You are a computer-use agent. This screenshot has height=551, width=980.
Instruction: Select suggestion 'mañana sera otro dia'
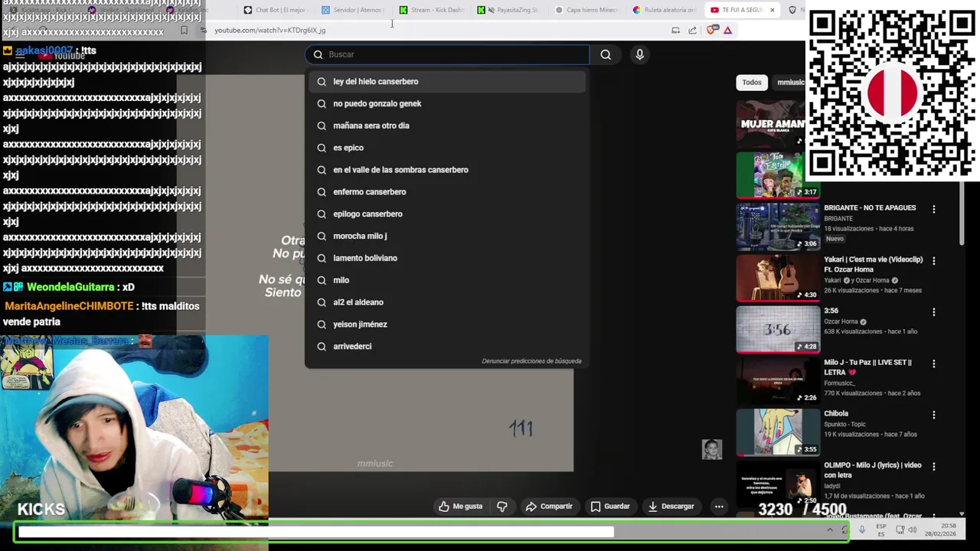coord(447,126)
